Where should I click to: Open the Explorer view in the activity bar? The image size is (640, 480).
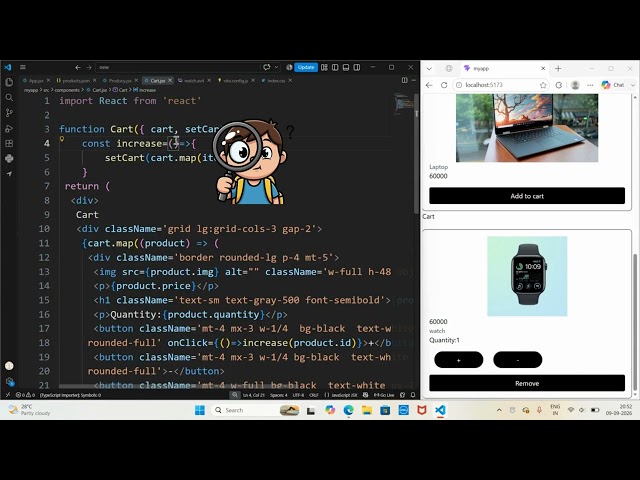coord(9,82)
